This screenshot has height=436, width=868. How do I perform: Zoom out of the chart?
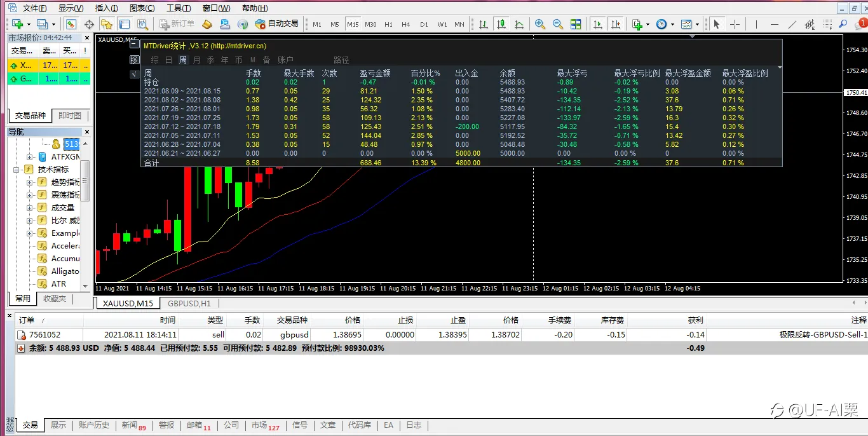[x=558, y=24]
